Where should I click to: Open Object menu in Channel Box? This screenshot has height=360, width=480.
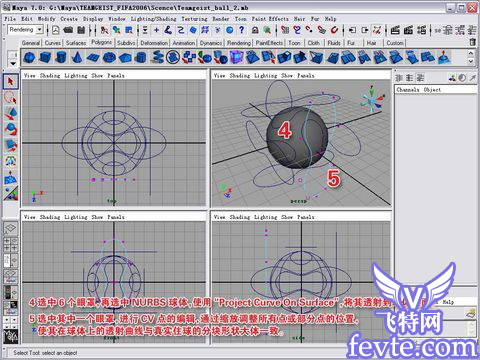[x=432, y=90]
